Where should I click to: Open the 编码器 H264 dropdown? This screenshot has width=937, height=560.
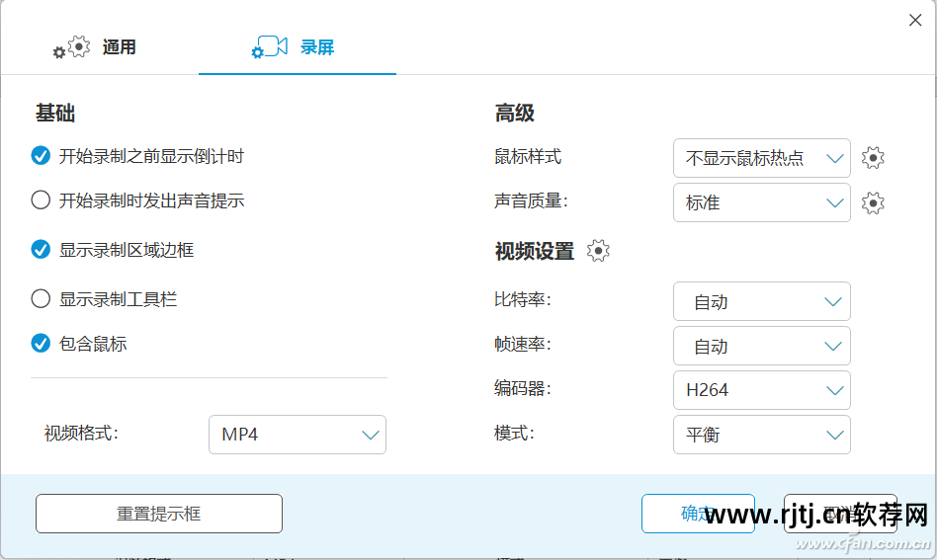(761, 390)
